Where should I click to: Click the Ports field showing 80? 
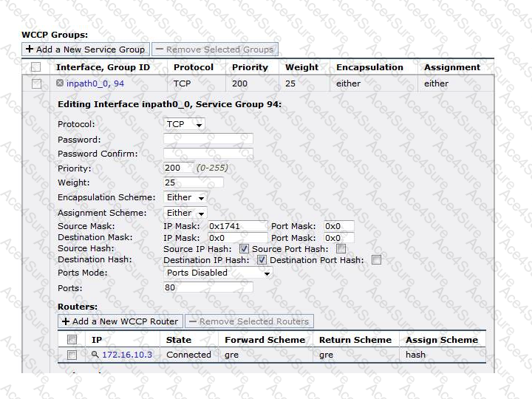[208, 287]
